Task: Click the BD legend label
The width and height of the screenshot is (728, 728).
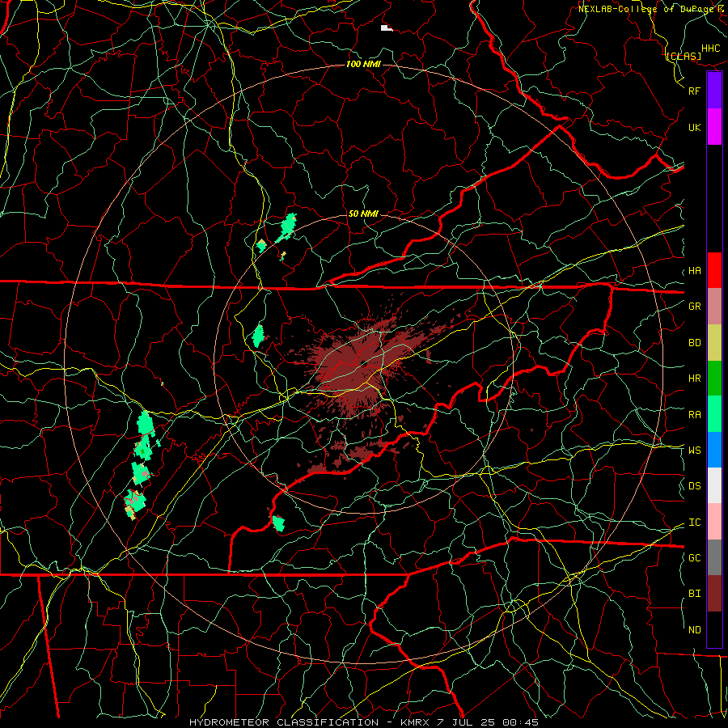Action: click(695, 343)
